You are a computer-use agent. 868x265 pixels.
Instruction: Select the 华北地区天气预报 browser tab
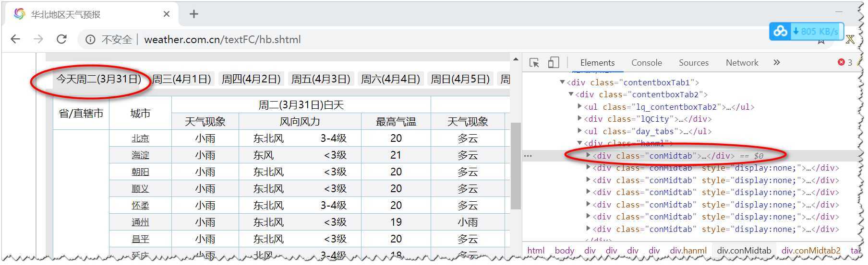click(x=91, y=14)
